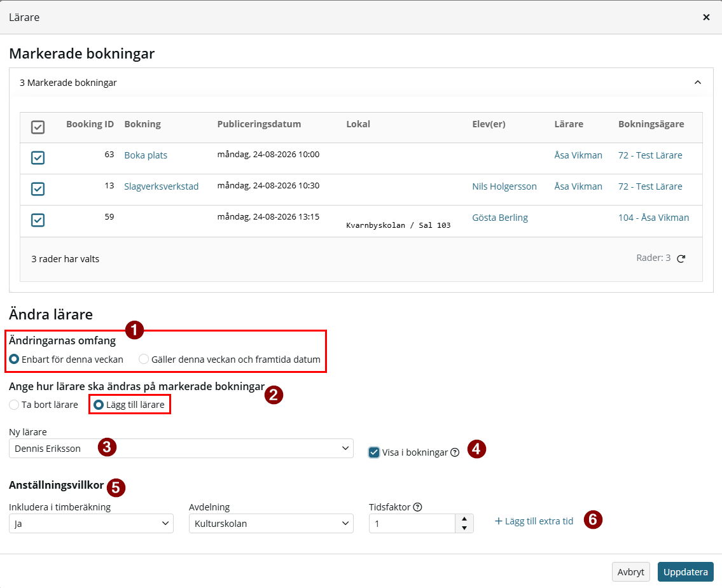Sort by the Publiceringsdatum column header
Viewport: 722px width, 588px height.
[260, 124]
